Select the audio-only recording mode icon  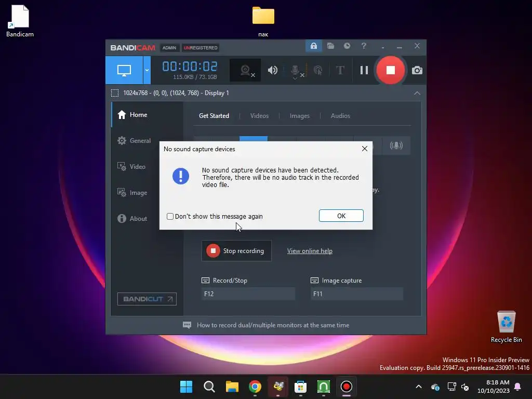click(x=396, y=145)
